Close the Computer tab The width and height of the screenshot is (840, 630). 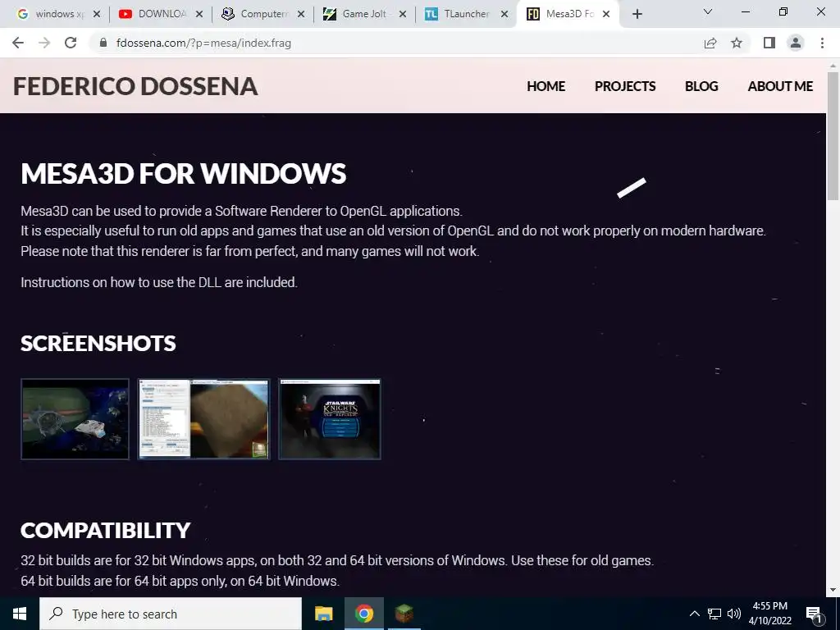click(x=301, y=14)
